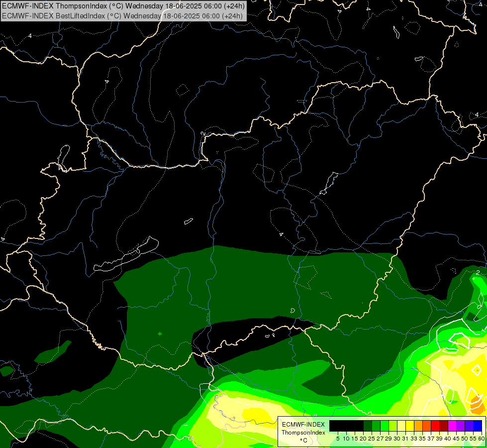Click the legend tick value 40

(448, 439)
